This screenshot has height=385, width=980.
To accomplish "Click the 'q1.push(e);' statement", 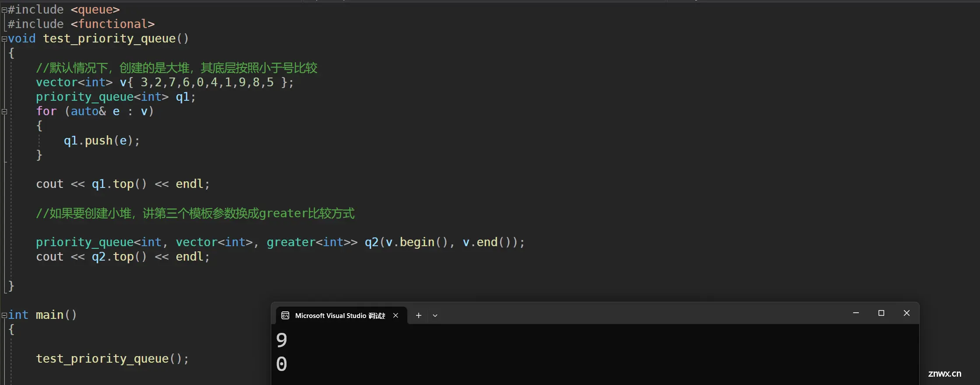I will 101,141.
